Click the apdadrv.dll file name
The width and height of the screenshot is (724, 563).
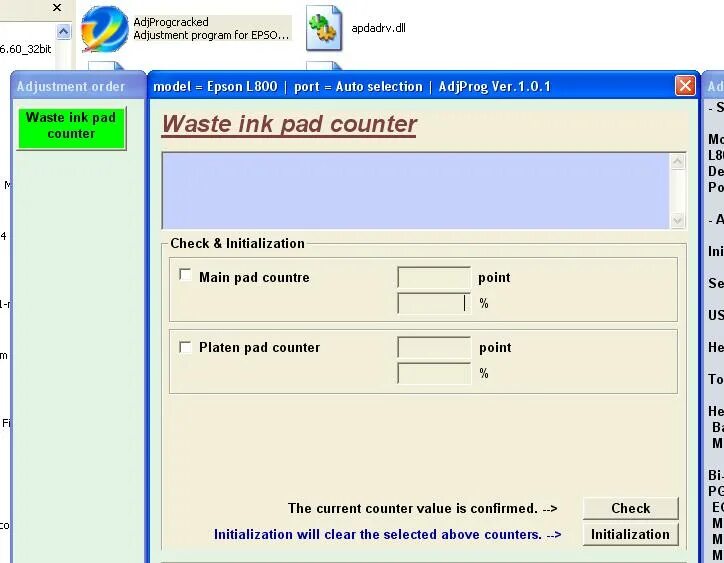(x=378, y=28)
